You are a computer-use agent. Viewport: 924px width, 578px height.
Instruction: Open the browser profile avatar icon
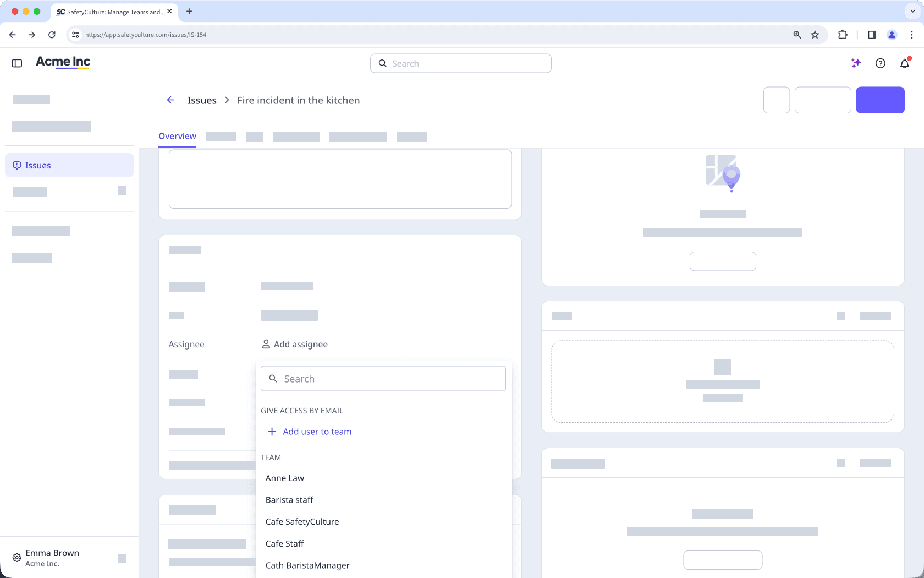(892, 34)
